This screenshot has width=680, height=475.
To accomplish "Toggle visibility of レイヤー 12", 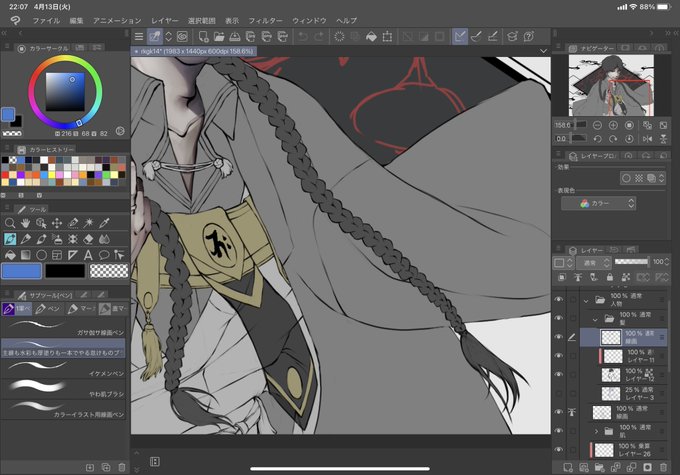I will pyautogui.click(x=559, y=374).
